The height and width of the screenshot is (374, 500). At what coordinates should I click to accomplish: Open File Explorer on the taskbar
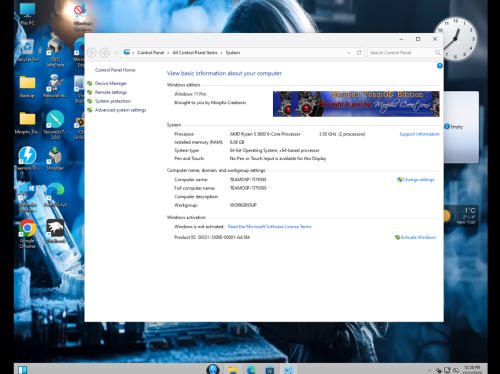pyautogui.click(x=233, y=370)
